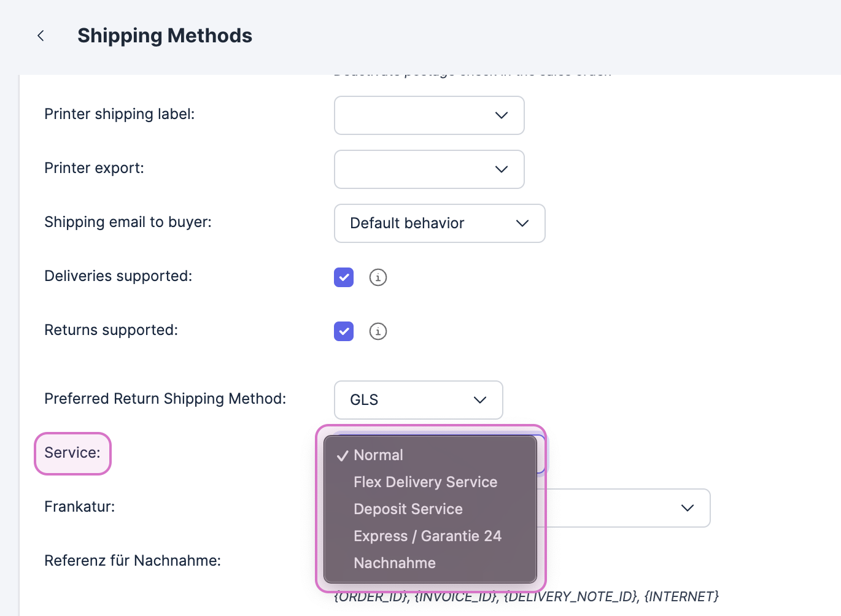The width and height of the screenshot is (841, 616).
Task: Open the Printer shipping label dropdown
Action: 429,115
